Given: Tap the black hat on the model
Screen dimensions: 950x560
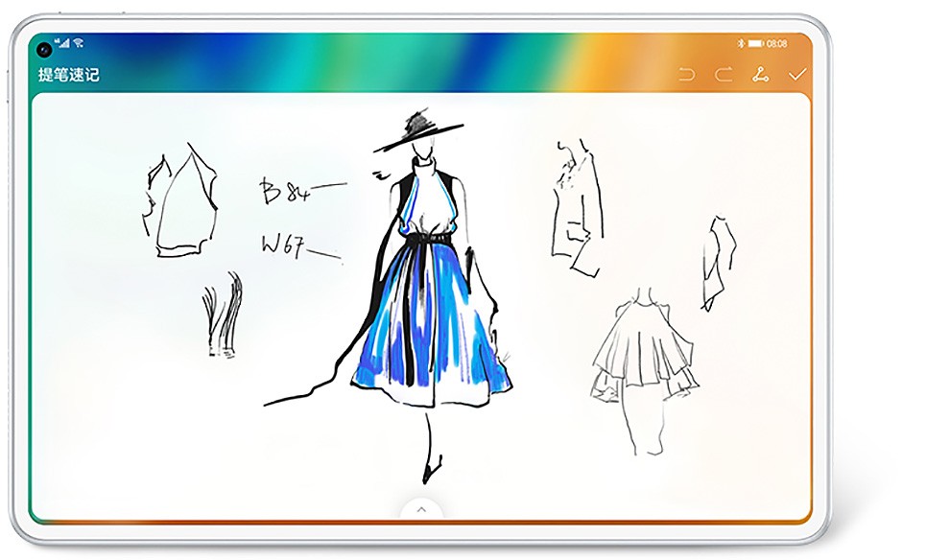Looking at the screenshot, I should pyautogui.click(x=418, y=132).
